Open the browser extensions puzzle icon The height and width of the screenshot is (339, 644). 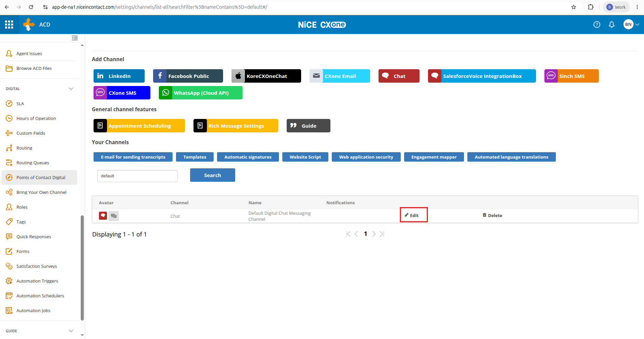(x=591, y=7)
